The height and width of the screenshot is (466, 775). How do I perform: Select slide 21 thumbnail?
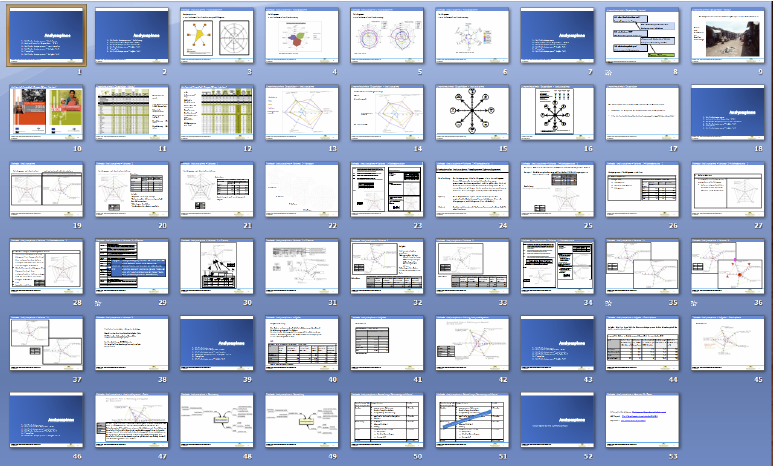(217, 190)
